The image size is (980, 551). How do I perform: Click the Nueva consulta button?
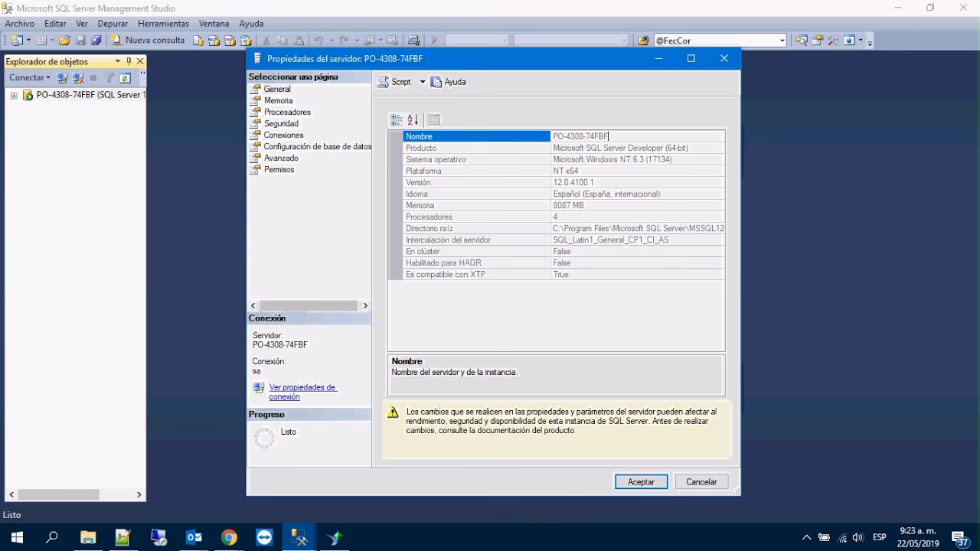[149, 41]
